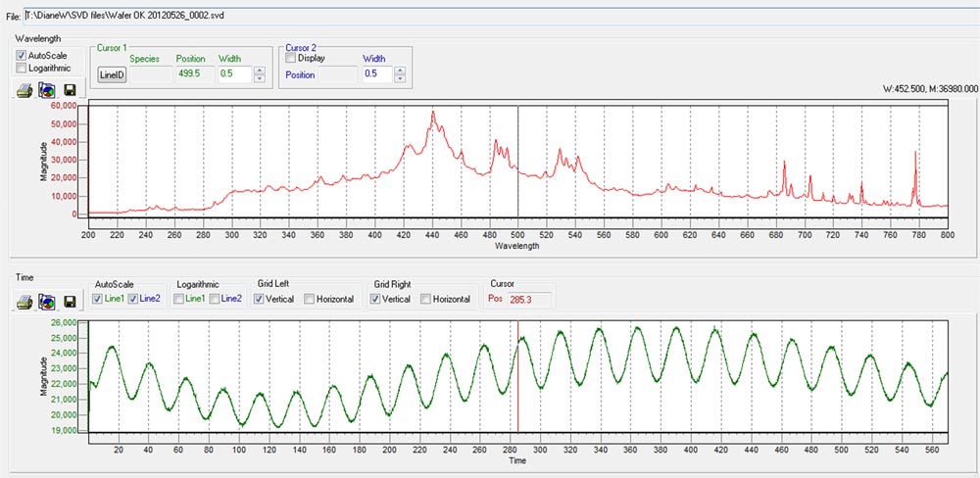This screenshot has height=478, width=980.
Task: Click the Cursor 2 Position field
Action: click(337, 74)
